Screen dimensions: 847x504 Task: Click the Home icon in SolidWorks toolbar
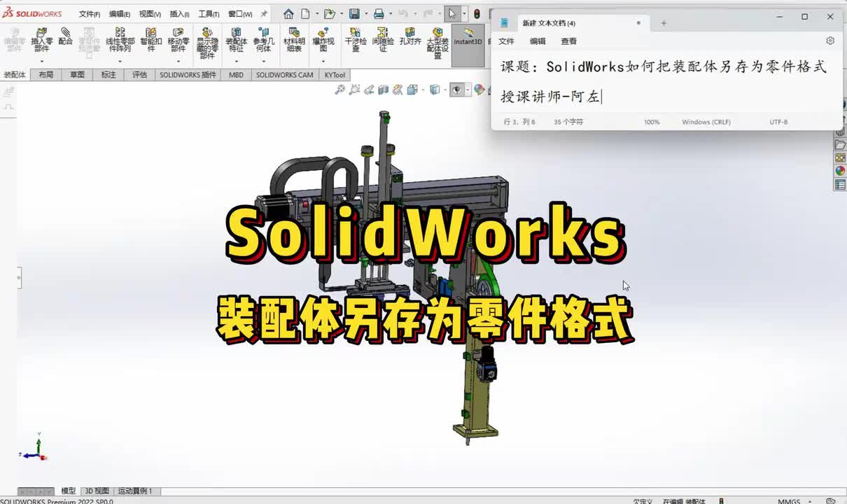(x=288, y=14)
